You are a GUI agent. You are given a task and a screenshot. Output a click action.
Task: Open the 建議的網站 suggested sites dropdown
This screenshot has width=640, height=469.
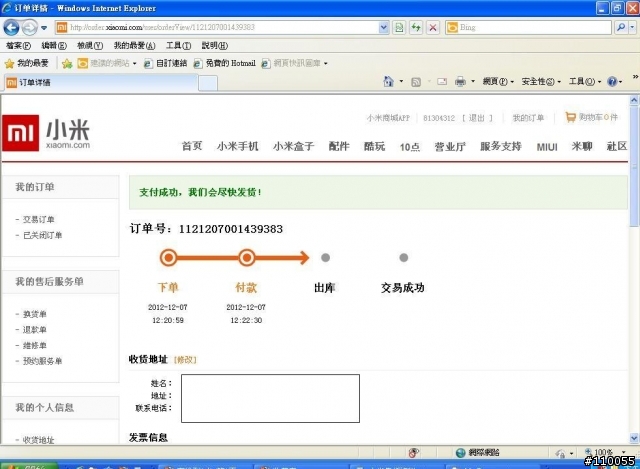pyautogui.click(x=107, y=63)
